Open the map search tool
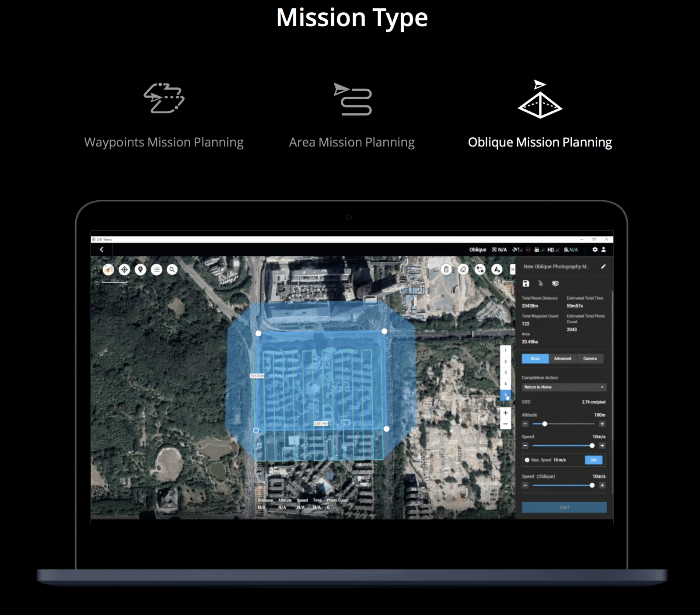 pos(171,269)
